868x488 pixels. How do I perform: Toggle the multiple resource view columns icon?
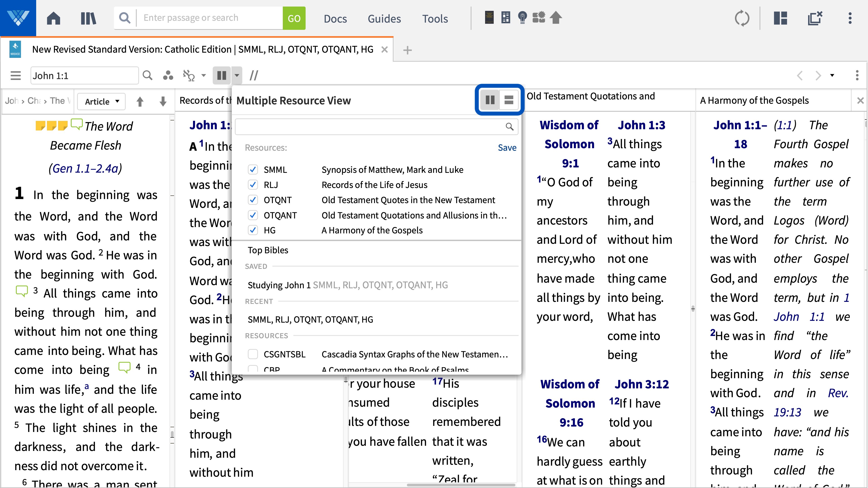(x=221, y=75)
